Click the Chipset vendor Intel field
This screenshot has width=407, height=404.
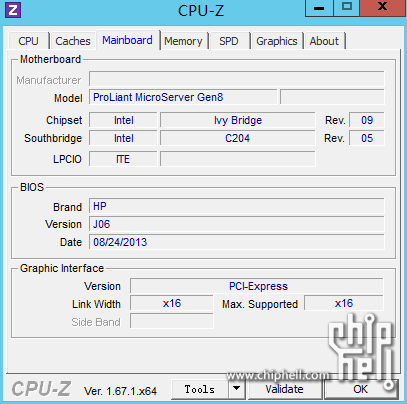tap(123, 120)
